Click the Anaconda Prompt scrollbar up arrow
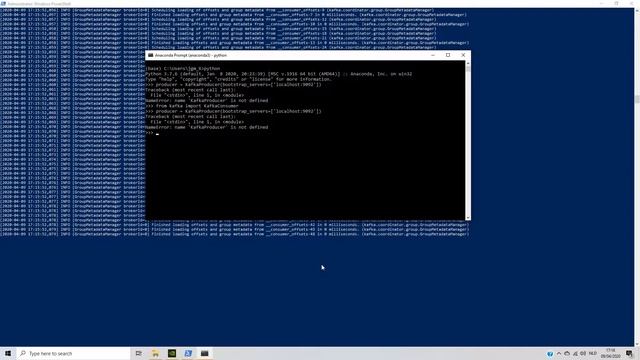This screenshot has height=360, width=640. coord(468,64)
